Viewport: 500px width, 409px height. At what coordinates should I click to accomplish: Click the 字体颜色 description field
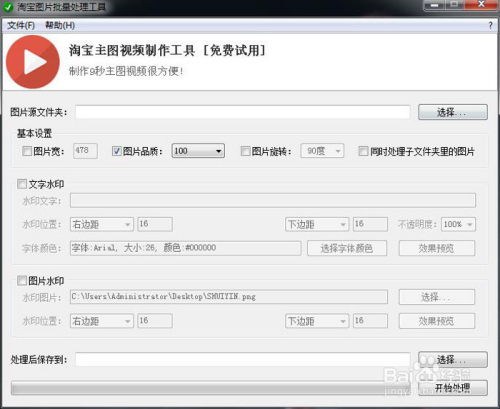click(x=186, y=248)
